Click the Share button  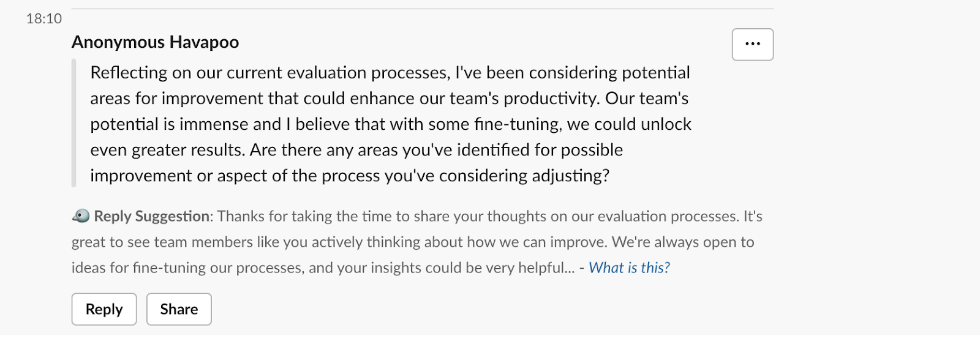(179, 309)
